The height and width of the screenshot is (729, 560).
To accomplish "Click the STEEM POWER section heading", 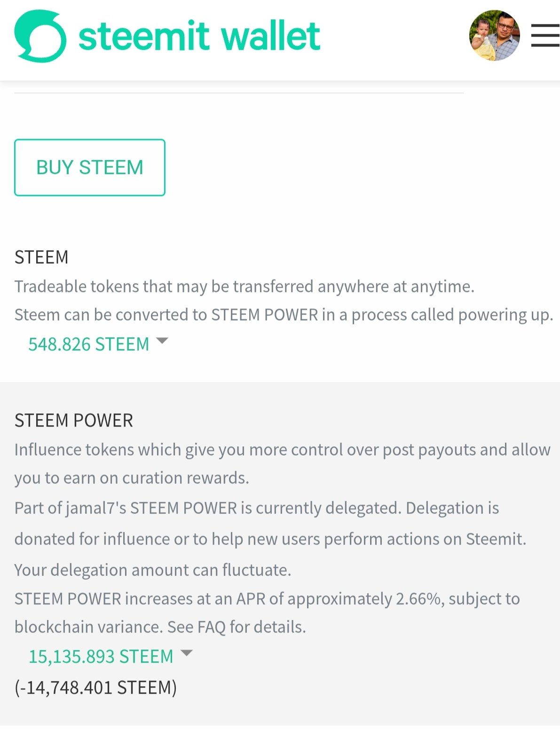I will pyautogui.click(x=74, y=420).
